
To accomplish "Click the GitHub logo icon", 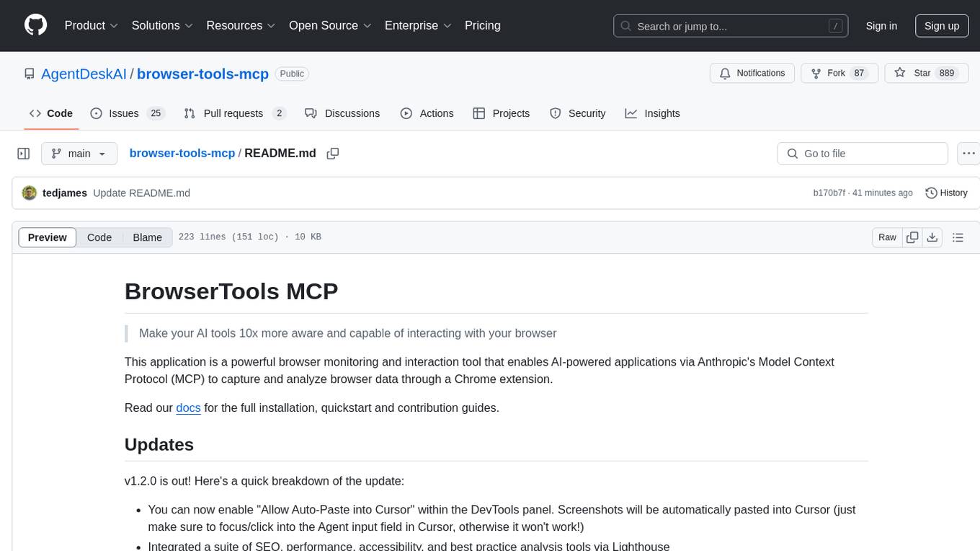I will [x=35, y=25].
